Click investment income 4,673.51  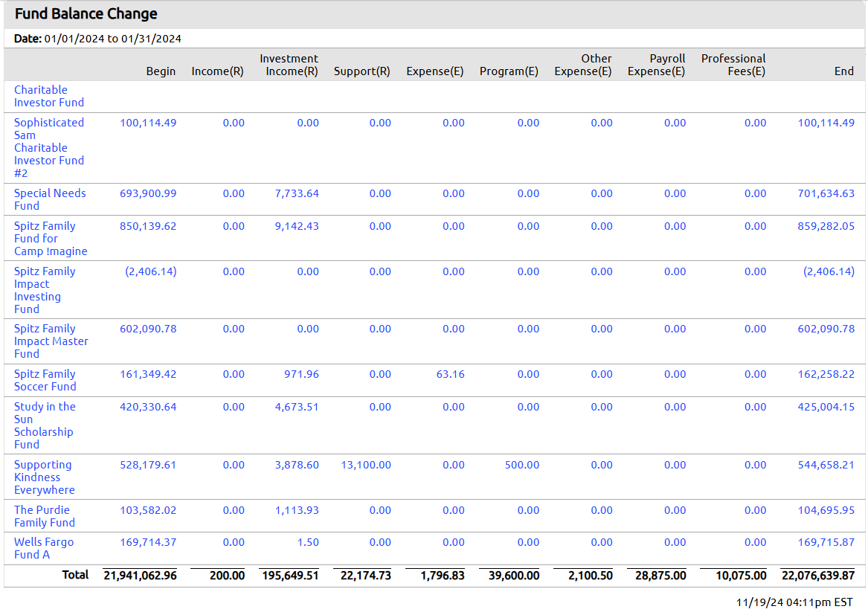point(297,407)
